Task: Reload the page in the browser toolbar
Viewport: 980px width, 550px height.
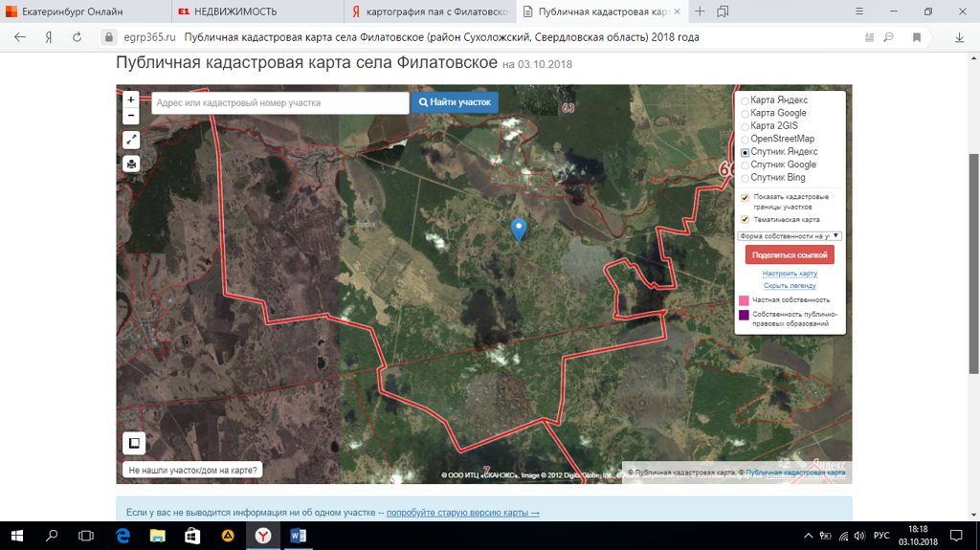Action: [77, 37]
